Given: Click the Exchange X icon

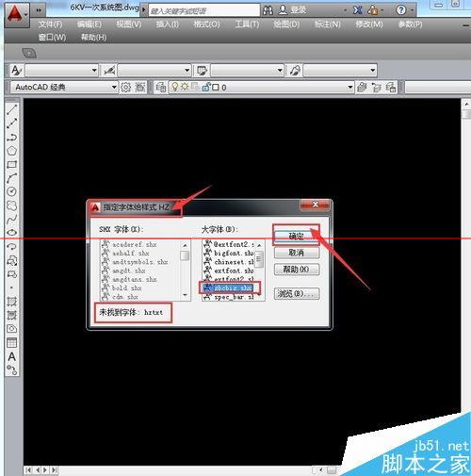Looking at the screenshot, I should coord(357,10).
